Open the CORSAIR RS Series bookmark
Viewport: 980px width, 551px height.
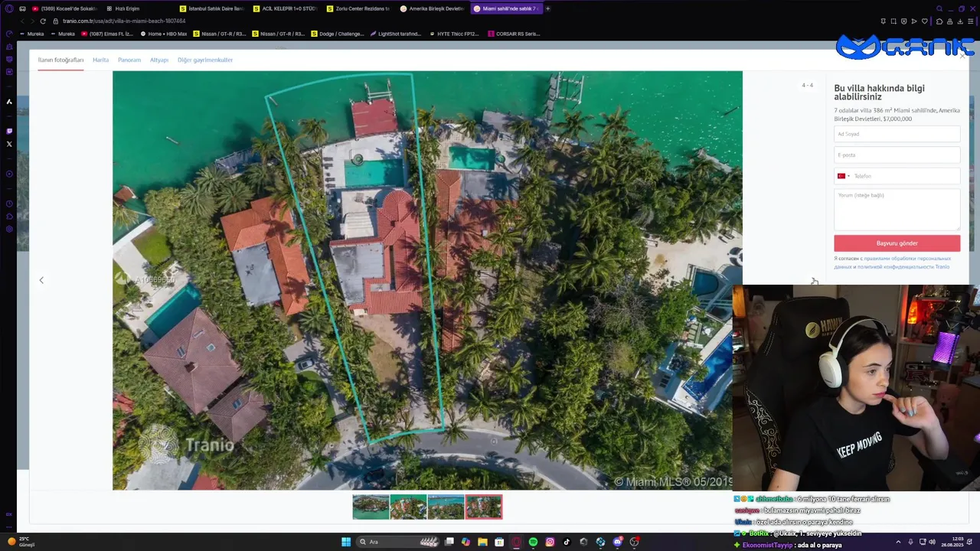tap(513, 34)
